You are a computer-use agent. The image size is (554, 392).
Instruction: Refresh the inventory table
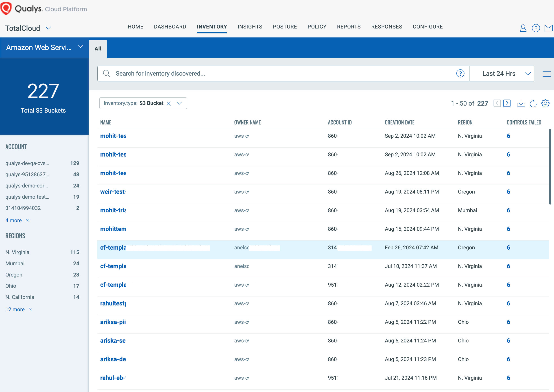click(533, 103)
